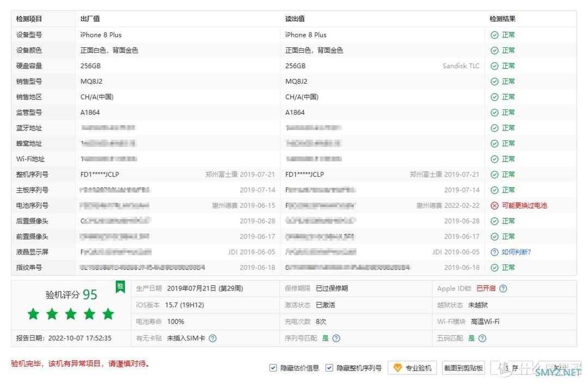This screenshot has width=588, height=383.
Task: Click the green 验 badge ribbon icon
Action: pos(120,287)
